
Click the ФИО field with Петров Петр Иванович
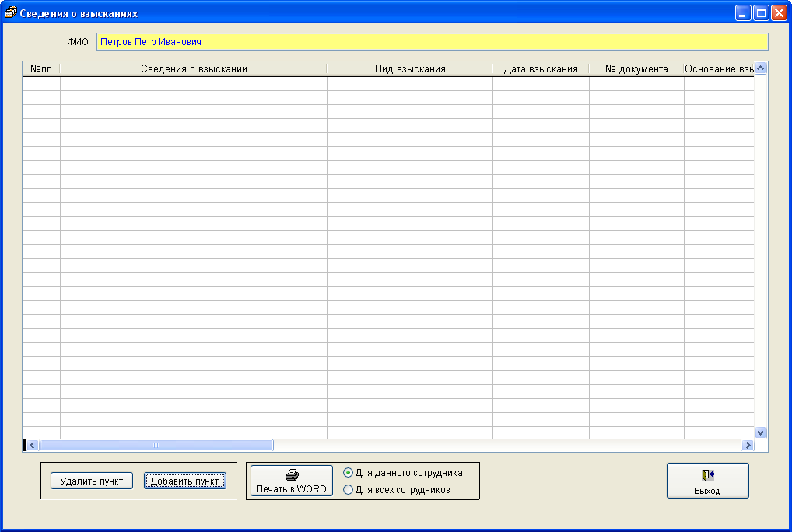[x=433, y=42]
